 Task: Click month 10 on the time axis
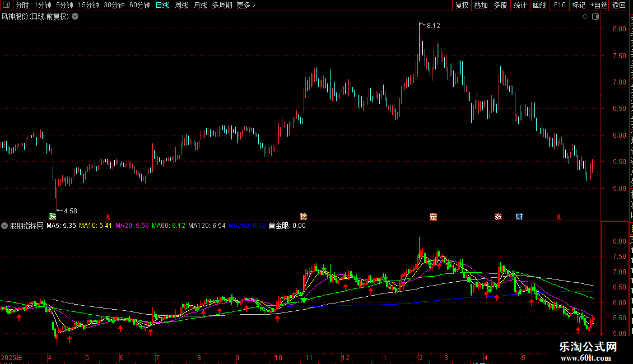[x=278, y=358]
